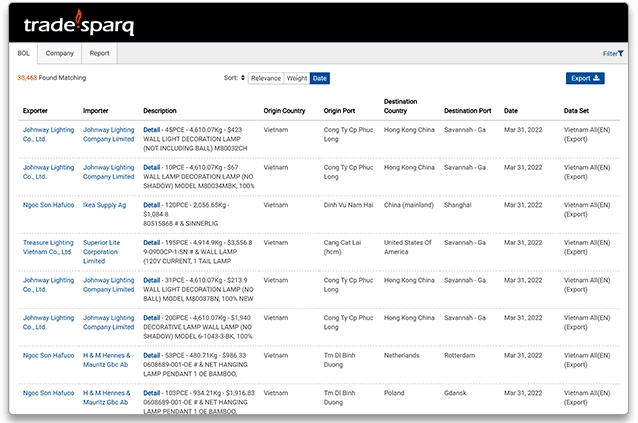Open importer H & M Hennes & Mauritz in Poland row

[x=107, y=398]
